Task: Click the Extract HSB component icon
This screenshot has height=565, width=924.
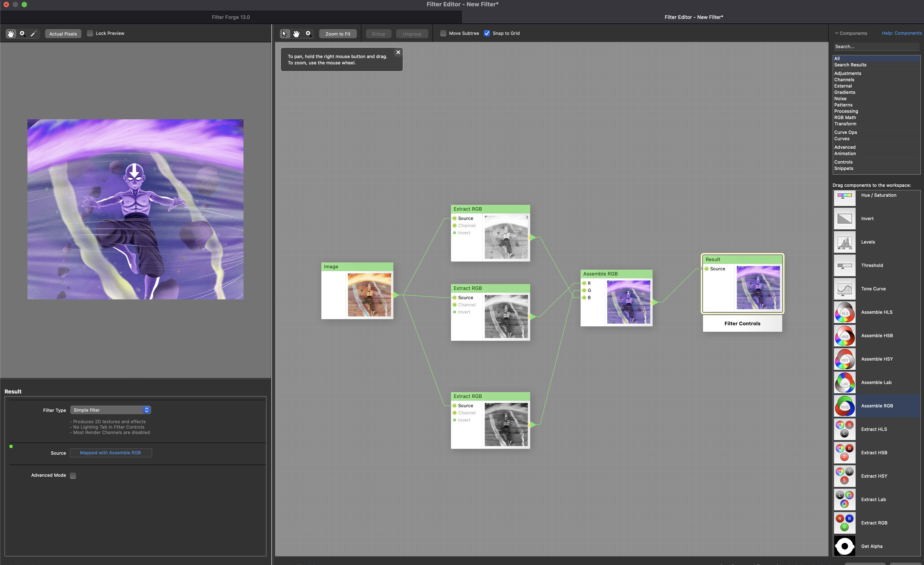Action: click(845, 453)
